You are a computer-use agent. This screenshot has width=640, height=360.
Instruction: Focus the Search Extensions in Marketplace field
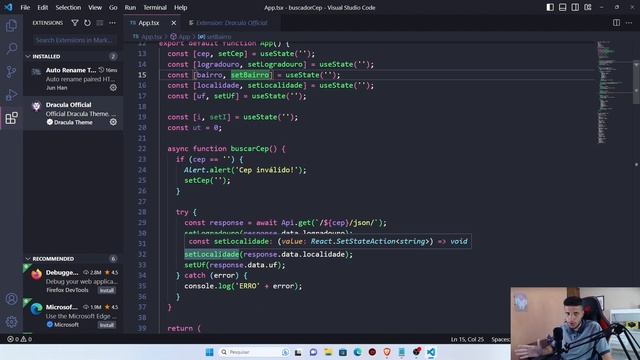pyautogui.click(x=73, y=40)
